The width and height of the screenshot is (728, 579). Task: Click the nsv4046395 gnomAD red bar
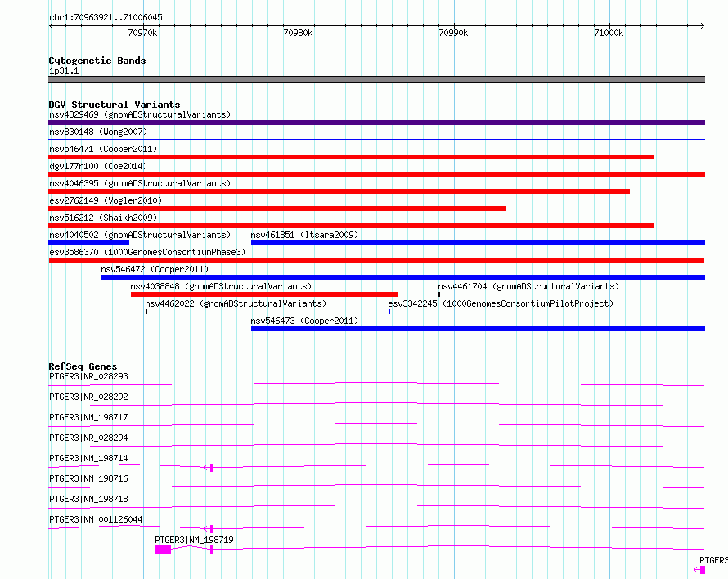pos(339,191)
